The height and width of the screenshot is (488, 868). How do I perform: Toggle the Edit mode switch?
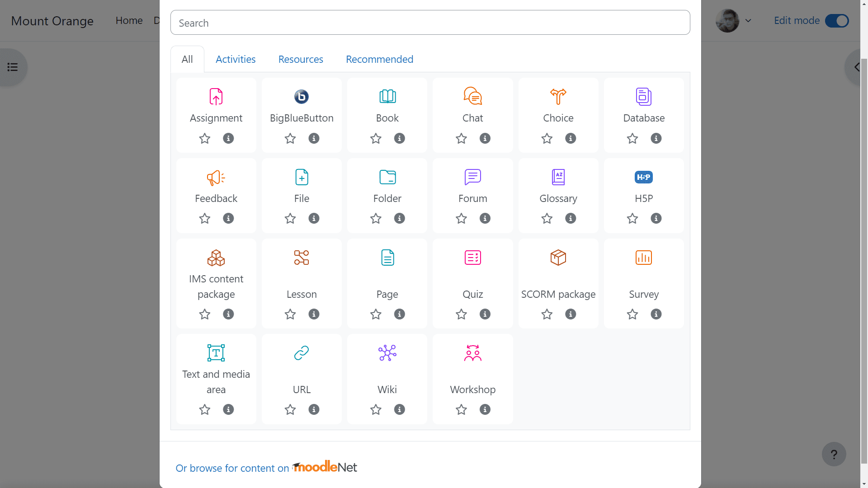click(x=836, y=21)
